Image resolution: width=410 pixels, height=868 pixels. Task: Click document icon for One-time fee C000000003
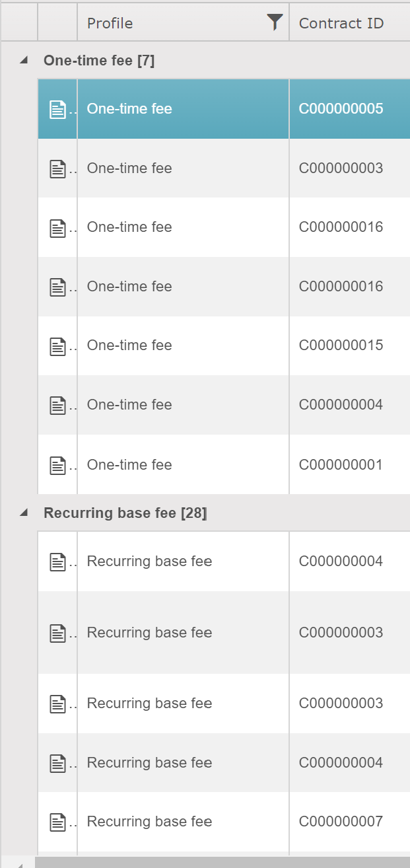(58, 168)
